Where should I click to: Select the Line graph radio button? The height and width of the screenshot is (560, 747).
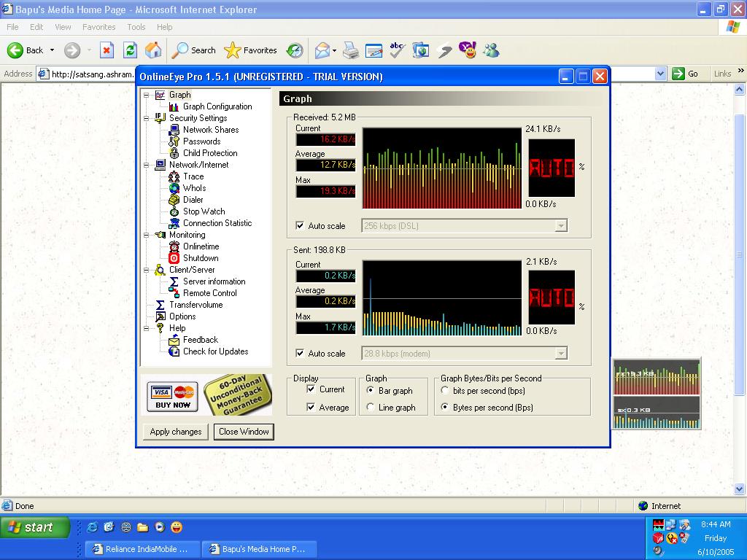(x=371, y=408)
